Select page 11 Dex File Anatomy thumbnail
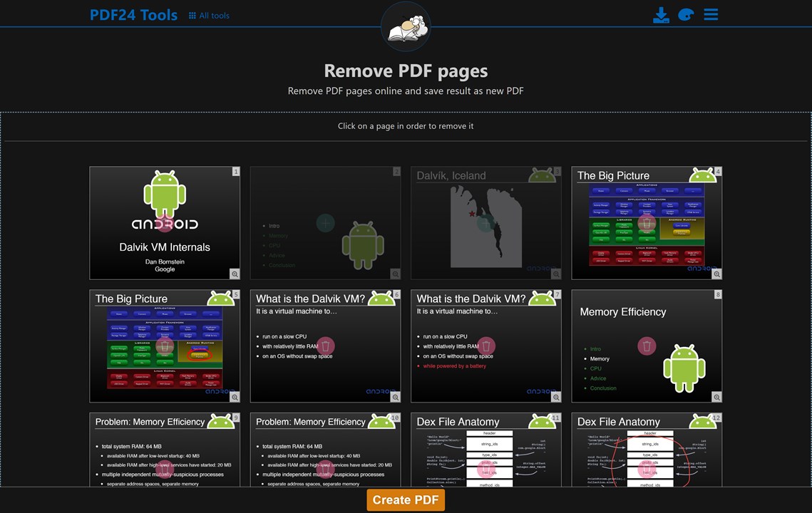The image size is (812, 513). (485, 450)
